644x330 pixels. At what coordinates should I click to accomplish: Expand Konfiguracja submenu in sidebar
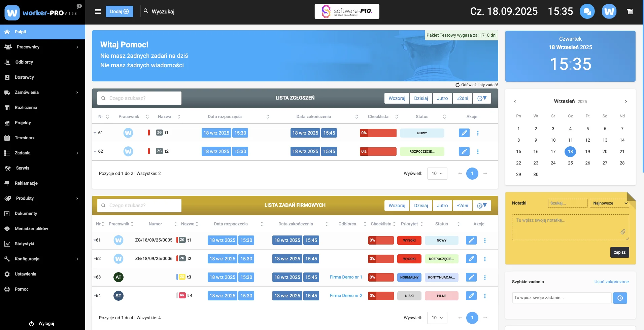coord(77,259)
